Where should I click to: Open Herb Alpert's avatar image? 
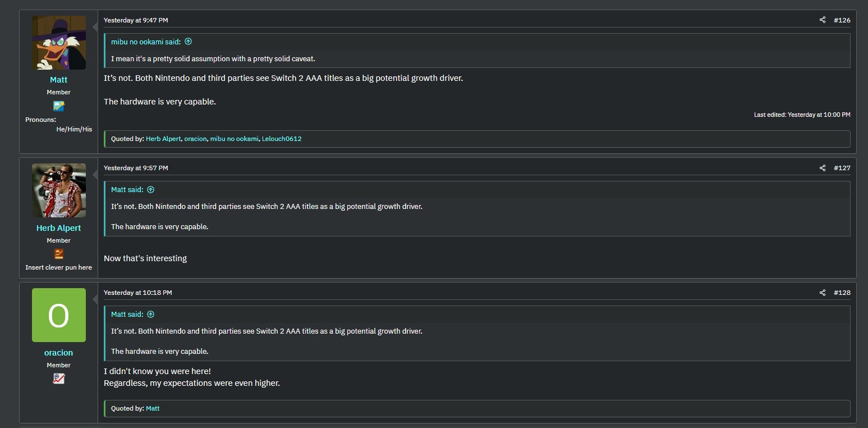point(59,190)
